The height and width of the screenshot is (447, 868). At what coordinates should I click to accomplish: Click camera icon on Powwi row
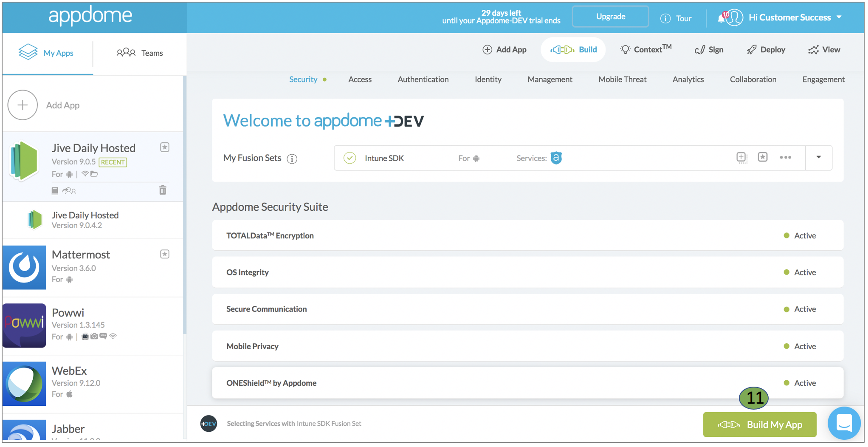pos(94,336)
